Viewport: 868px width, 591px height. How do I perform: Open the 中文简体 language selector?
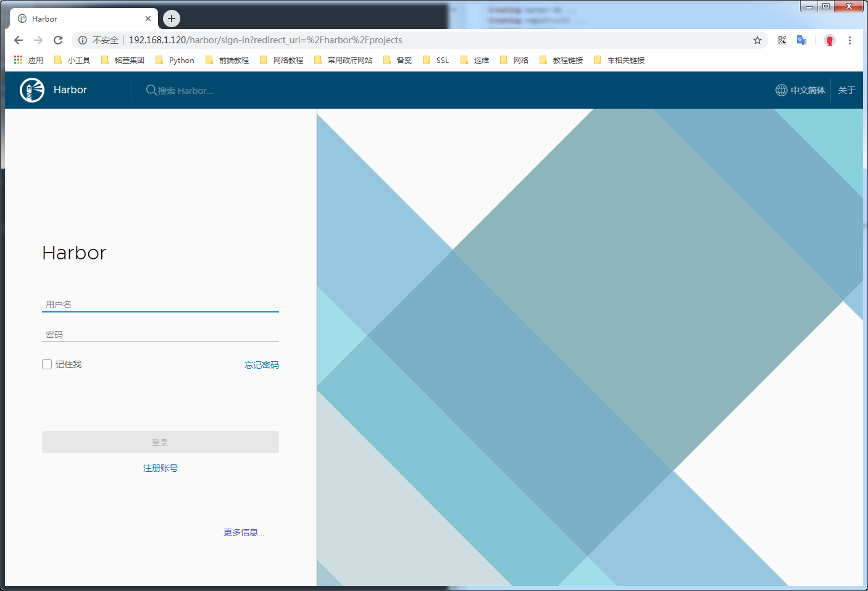tap(801, 90)
